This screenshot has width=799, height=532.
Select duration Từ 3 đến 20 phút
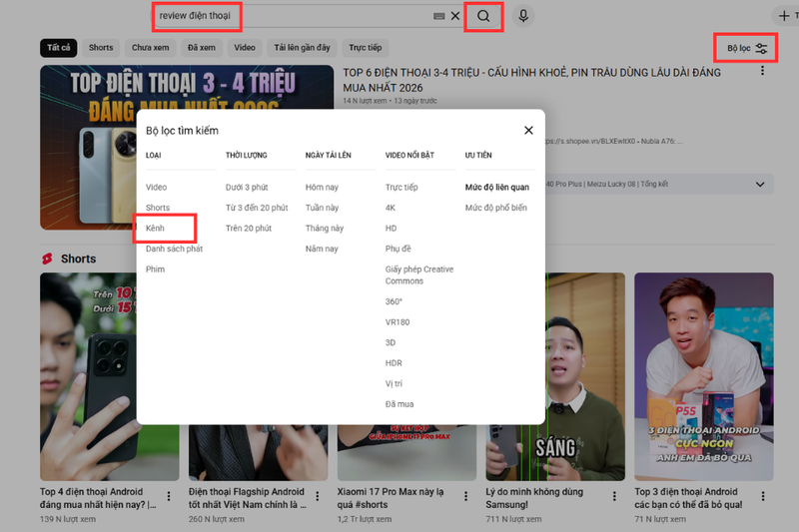click(x=257, y=208)
